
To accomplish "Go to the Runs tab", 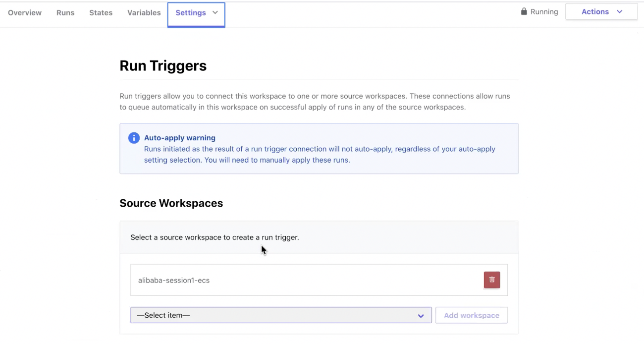I will point(65,12).
